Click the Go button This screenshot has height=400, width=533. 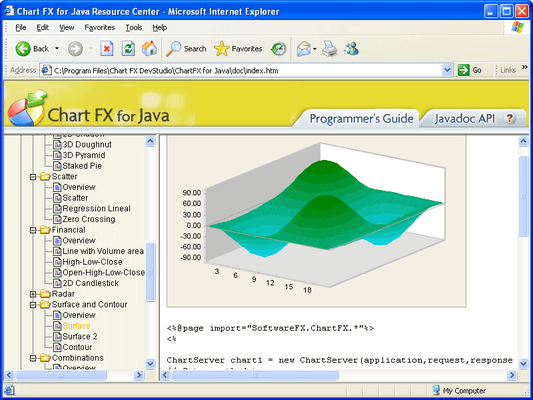click(x=470, y=70)
